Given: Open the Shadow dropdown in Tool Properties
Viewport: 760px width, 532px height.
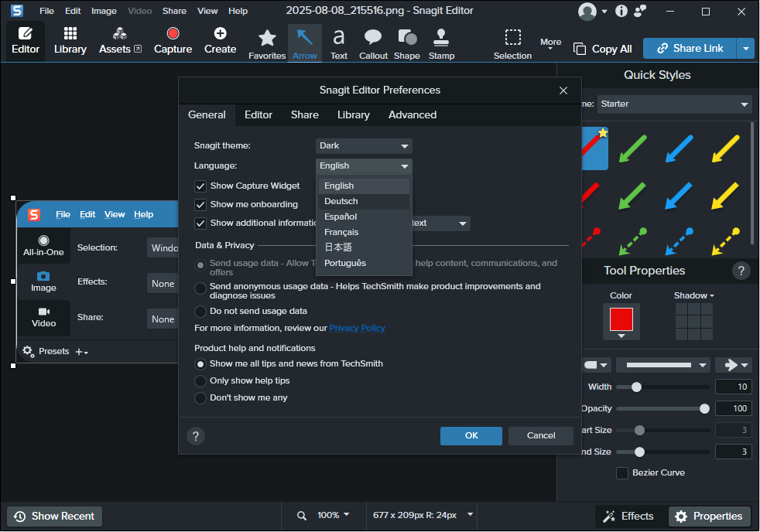Looking at the screenshot, I should coord(693,296).
